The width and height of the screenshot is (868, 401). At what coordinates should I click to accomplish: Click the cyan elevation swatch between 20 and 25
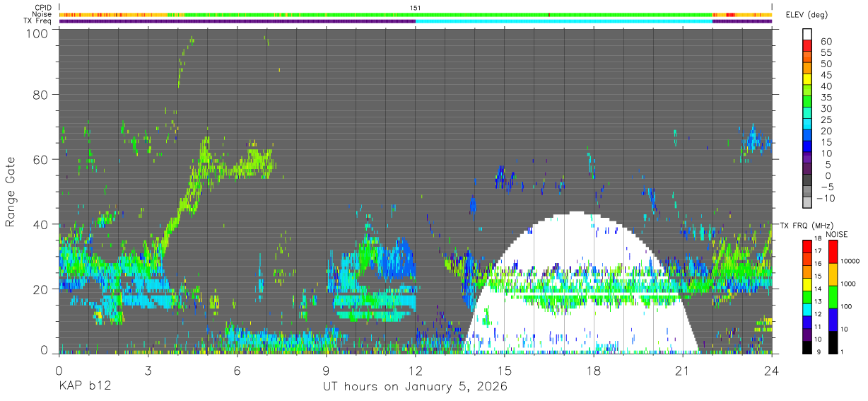[x=807, y=124]
